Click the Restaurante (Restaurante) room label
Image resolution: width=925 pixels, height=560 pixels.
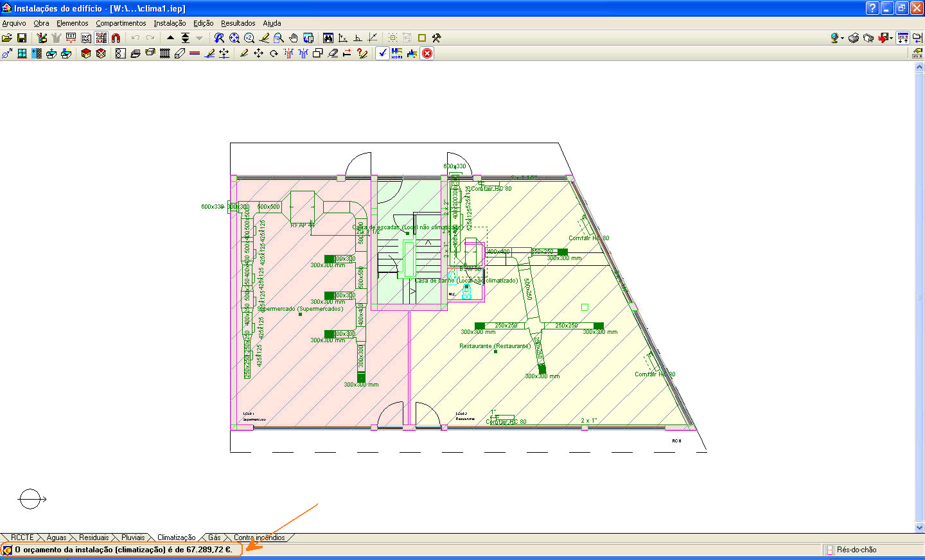pos(495,346)
